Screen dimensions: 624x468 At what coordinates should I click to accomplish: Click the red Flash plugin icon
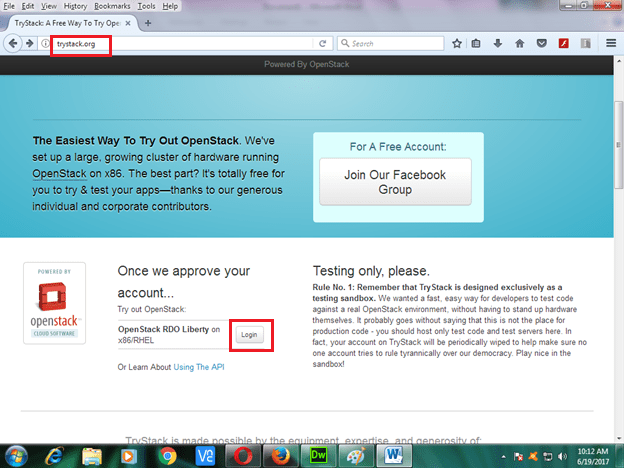click(x=564, y=43)
